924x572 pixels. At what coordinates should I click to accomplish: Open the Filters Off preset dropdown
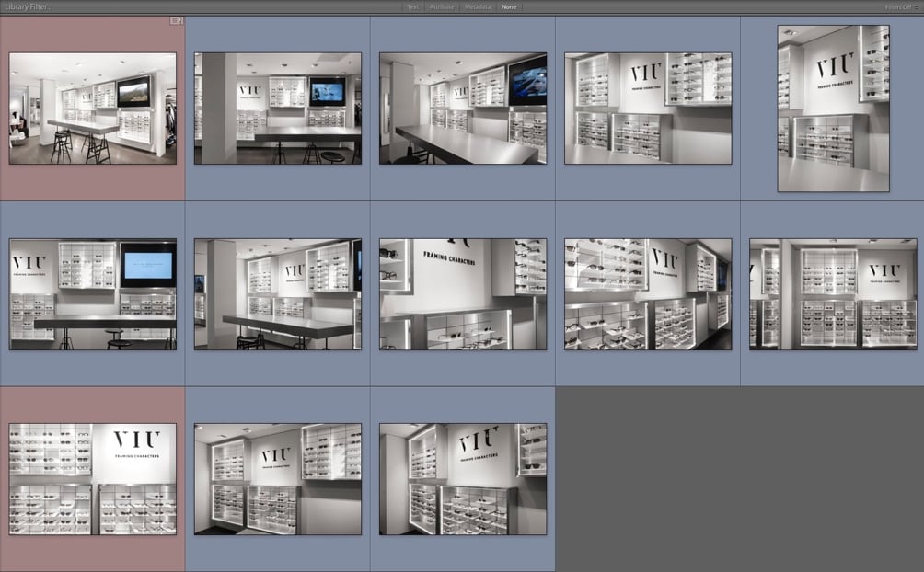click(x=901, y=7)
